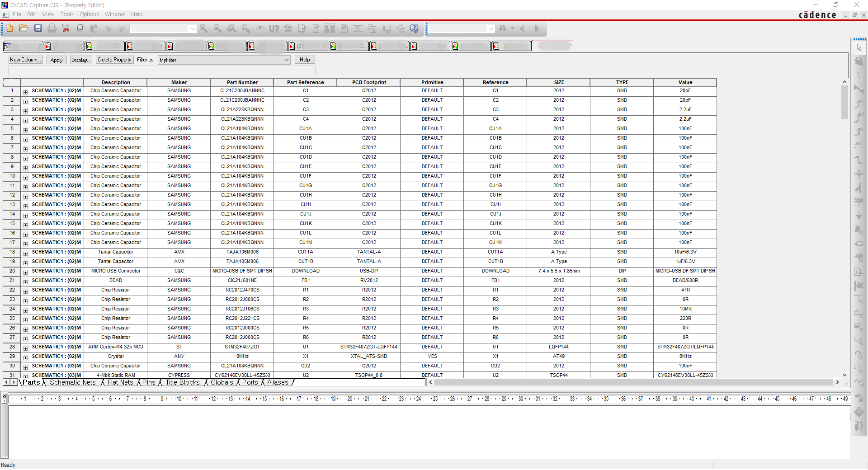This screenshot has width=868, height=470.
Task: Open the toolbar part-selection combo box
Action: [x=163, y=28]
